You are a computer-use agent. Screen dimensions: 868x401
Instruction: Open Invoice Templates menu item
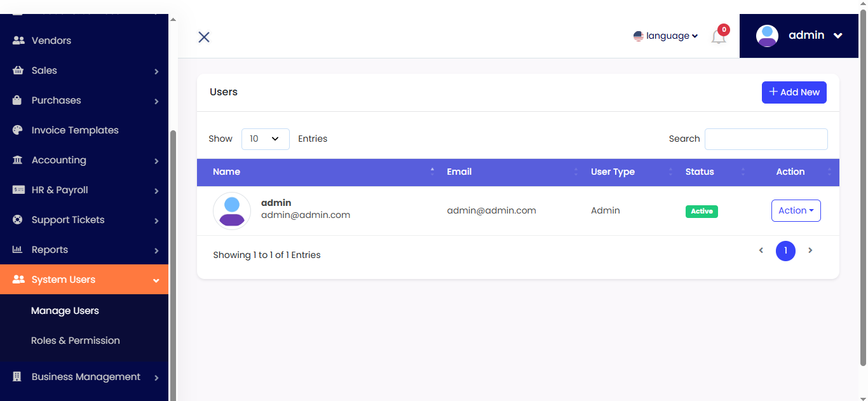84,130
